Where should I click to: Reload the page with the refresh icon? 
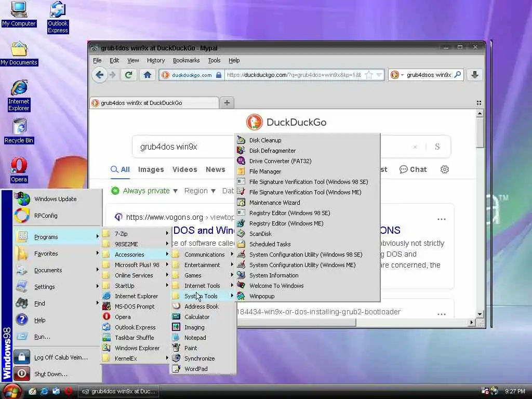[129, 75]
